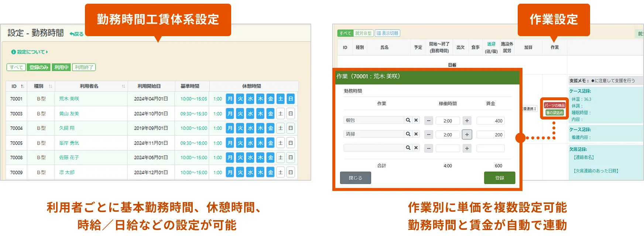The width and height of the screenshot is (644, 236).
Task: Search tasks for the 梱包 row
Action: (x=408, y=120)
